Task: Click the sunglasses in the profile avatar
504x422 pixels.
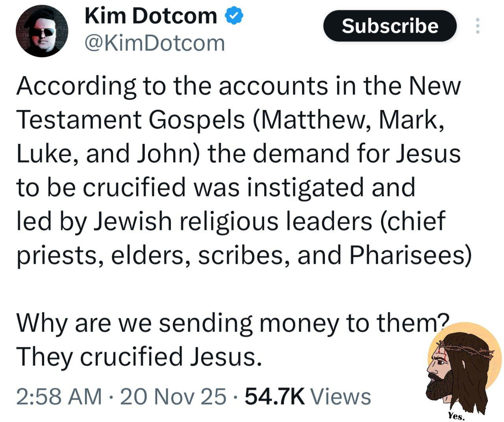Action: point(43,32)
